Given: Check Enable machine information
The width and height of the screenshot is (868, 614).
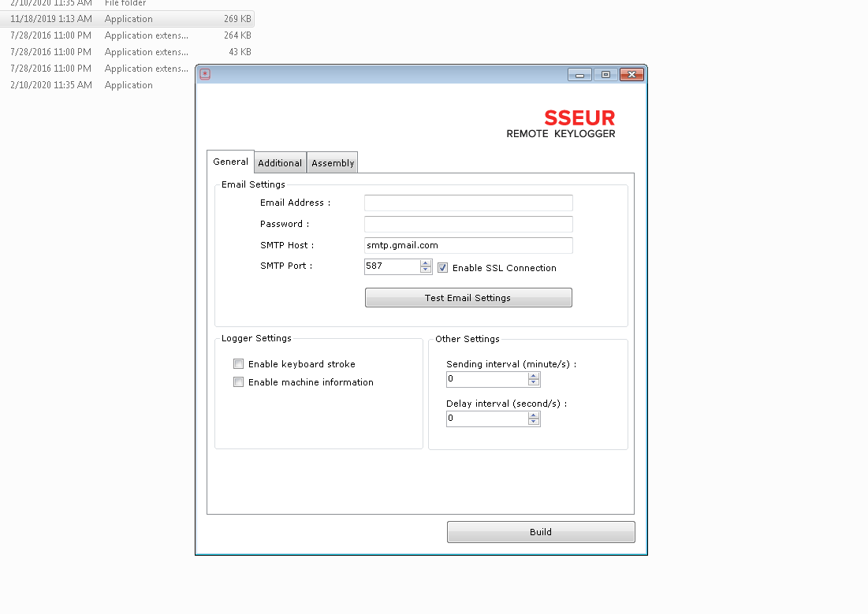Looking at the screenshot, I should (x=239, y=382).
